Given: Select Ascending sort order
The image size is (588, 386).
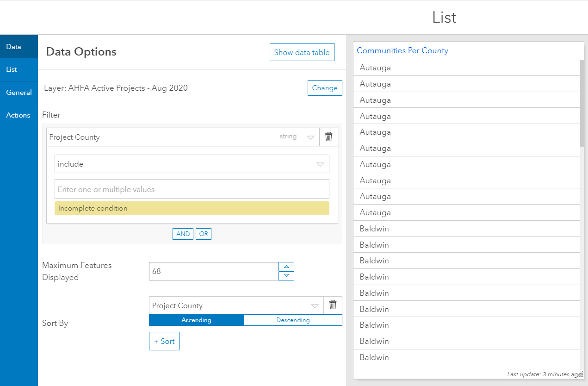Looking at the screenshot, I should point(196,320).
